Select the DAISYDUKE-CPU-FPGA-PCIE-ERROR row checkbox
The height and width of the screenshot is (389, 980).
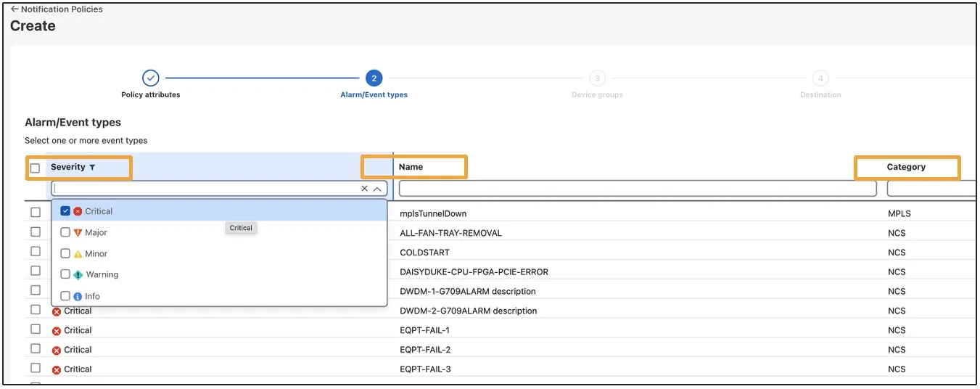click(x=36, y=271)
